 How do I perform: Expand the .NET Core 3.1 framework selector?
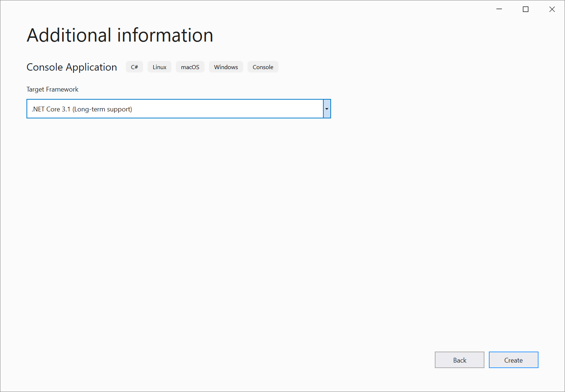point(326,108)
